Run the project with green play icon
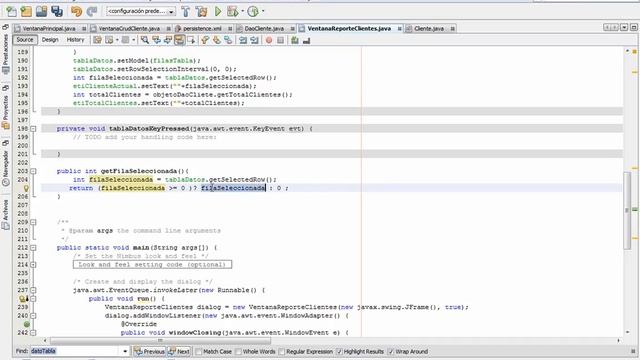The height and width of the screenshot is (360, 640). pyautogui.click(x=218, y=11)
